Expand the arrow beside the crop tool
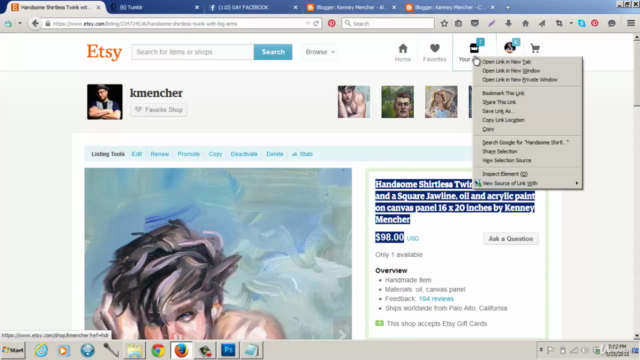This screenshot has width=640, height=360. pos(571,24)
